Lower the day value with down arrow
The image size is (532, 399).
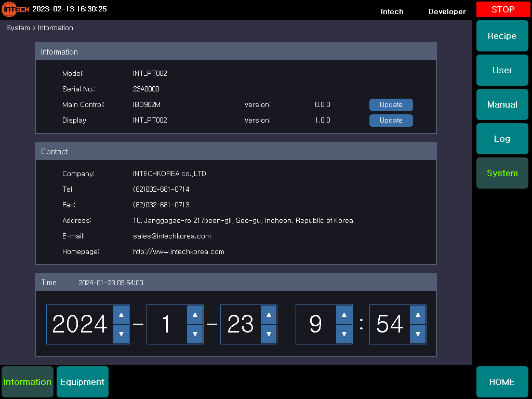pos(269,334)
